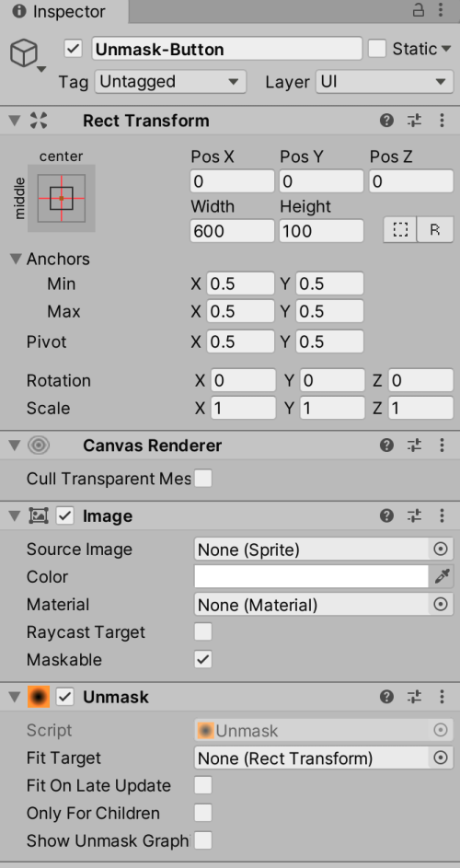The image size is (460, 868).
Task: Enable Only For Children checkbox
Action: [203, 813]
